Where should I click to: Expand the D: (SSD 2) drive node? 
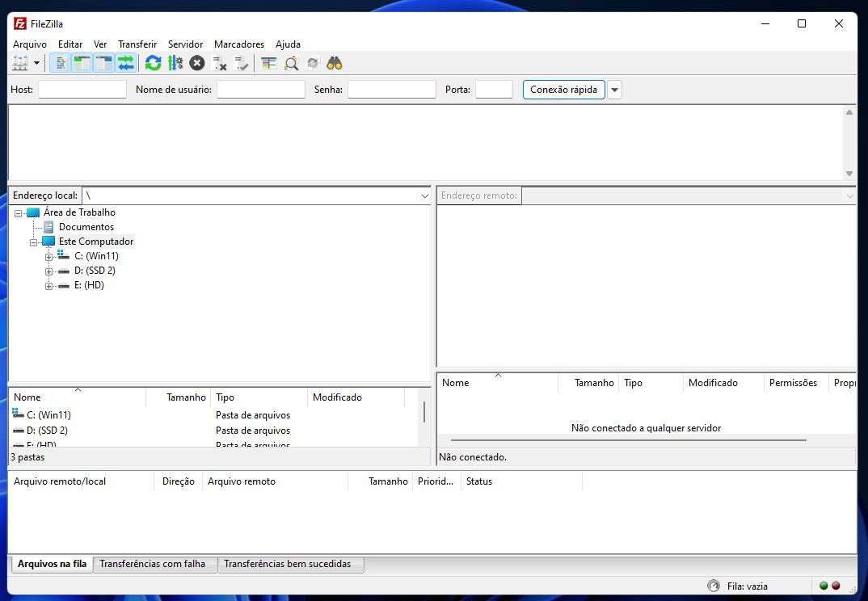point(48,271)
